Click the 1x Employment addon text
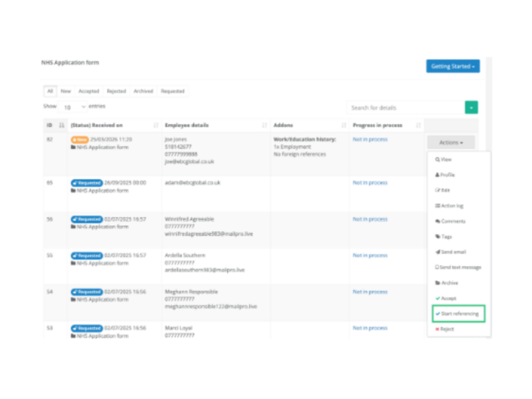This screenshot has width=532, height=399. pos(292,146)
